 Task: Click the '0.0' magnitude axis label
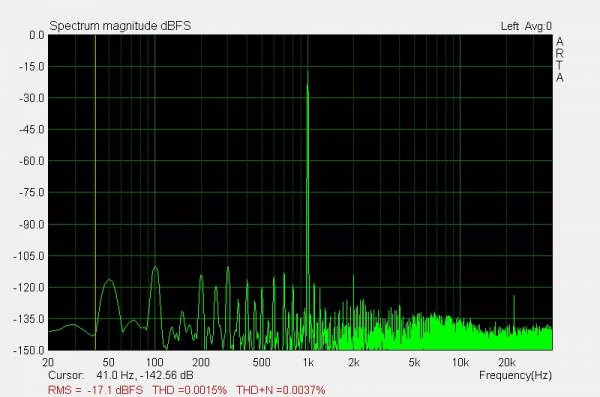(x=37, y=35)
